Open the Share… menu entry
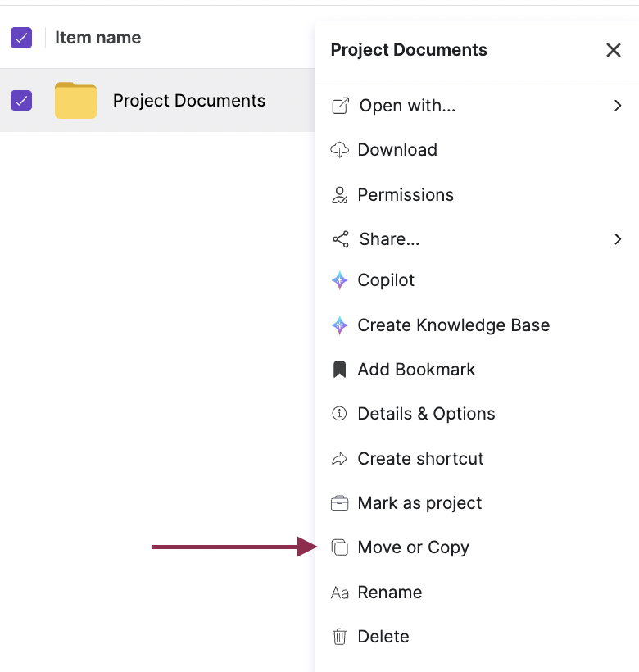The height and width of the screenshot is (672, 639). point(389,239)
